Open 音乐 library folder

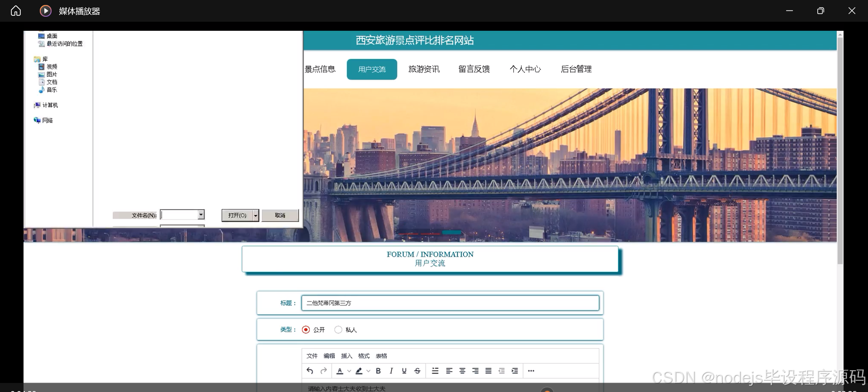click(48, 90)
